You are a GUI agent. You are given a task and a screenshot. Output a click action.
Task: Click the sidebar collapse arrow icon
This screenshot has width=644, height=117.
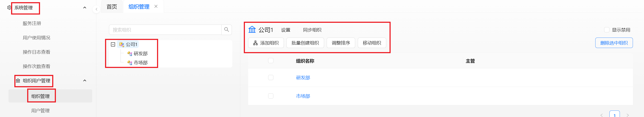(x=96, y=10)
